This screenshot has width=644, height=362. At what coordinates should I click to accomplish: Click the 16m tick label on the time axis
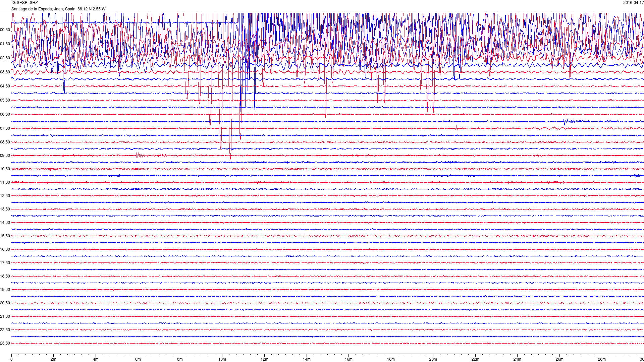pyautogui.click(x=348, y=359)
